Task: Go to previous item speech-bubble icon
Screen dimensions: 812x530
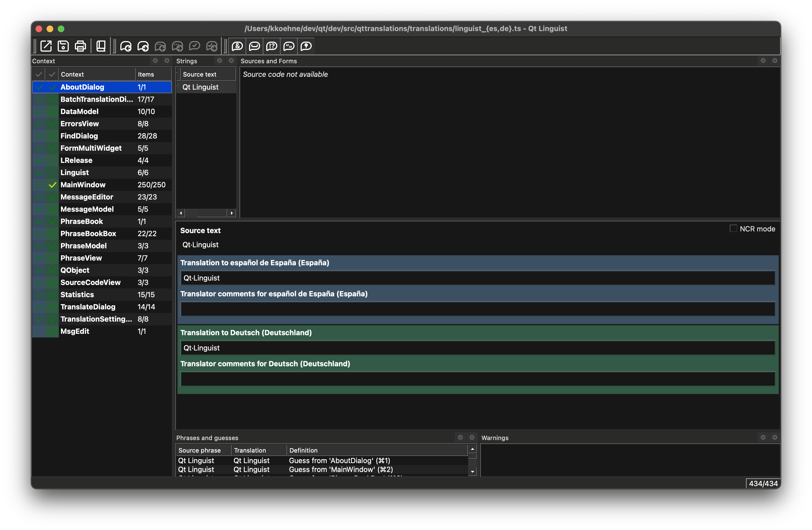Action: click(126, 46)
